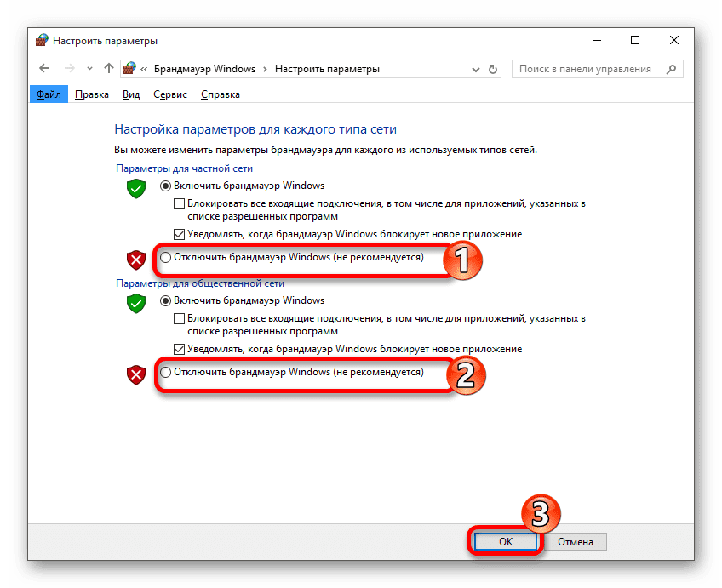The width and height of the screenshot is (722, 588).
Task: Check block all incoming for public network
Action: point(179,318)
